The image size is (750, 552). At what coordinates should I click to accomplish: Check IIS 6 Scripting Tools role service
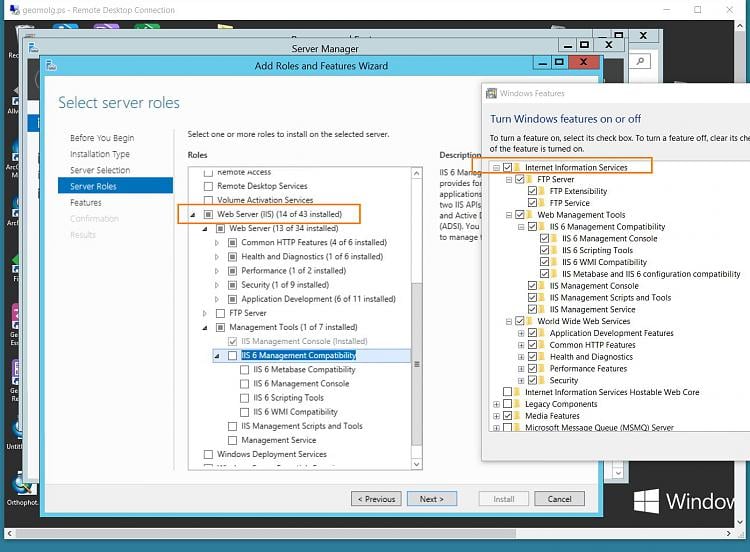(x=244, y=398)
